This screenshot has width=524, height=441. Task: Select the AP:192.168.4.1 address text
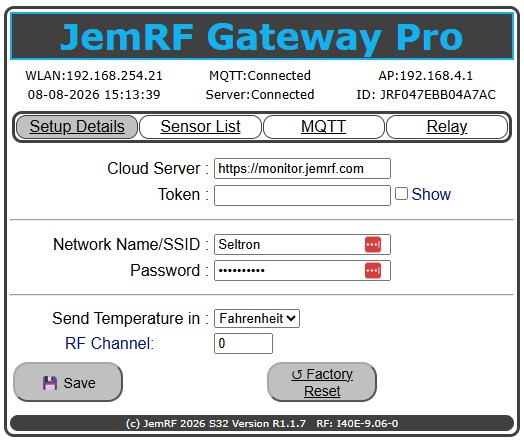click(x=426, y=76)
